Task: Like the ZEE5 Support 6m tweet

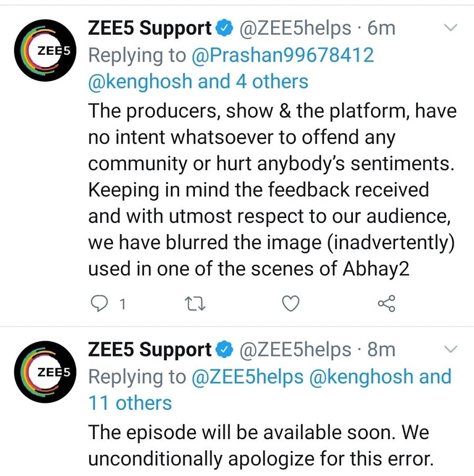Action: 291,303
